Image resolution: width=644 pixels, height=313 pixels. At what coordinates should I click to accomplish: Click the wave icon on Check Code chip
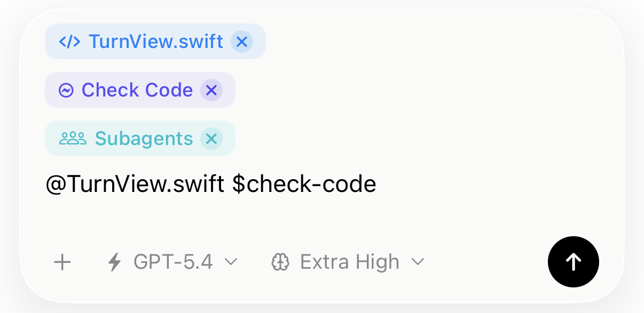(66, 90)
